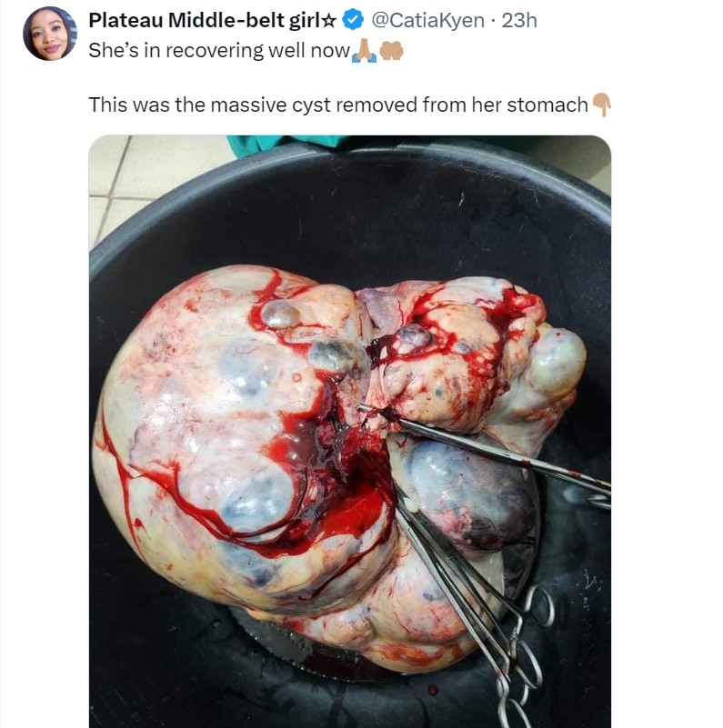
Task: Click the "She's in recovering well now" text
Action: coord(218,51)
